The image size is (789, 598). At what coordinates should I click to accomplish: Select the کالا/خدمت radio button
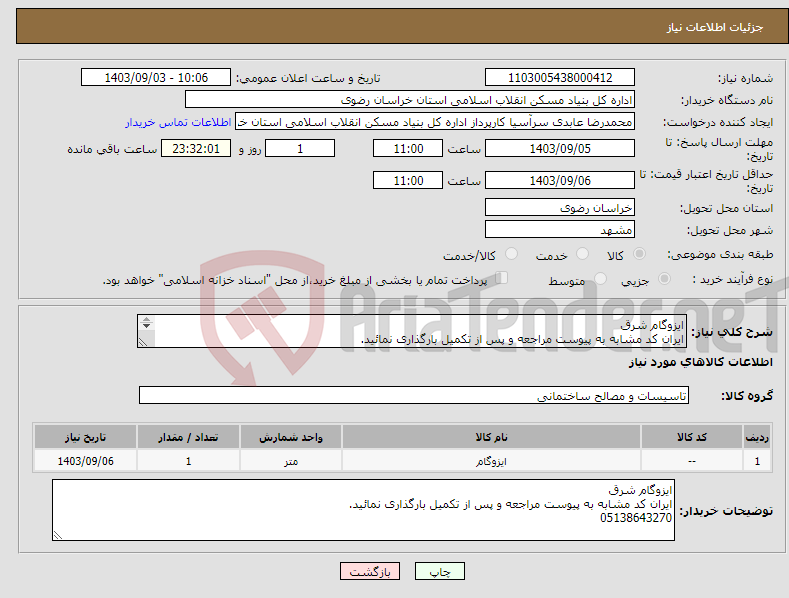tap(511, 254)
